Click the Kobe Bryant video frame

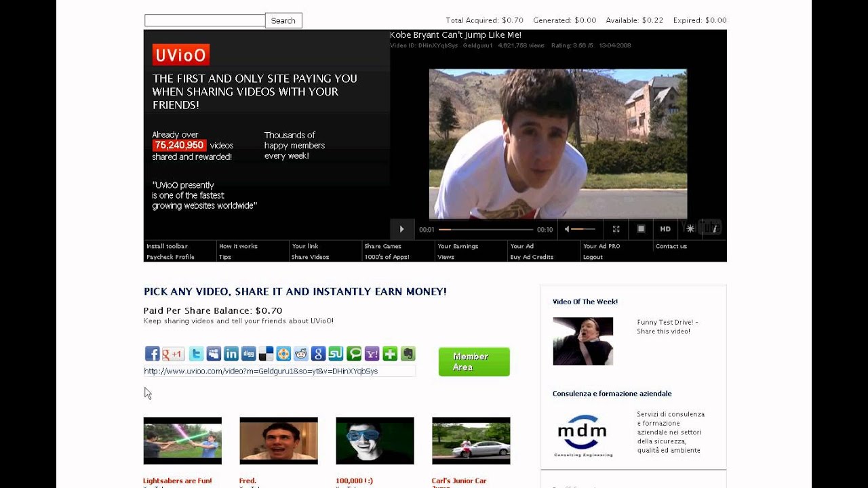click(x=558, y=144)
